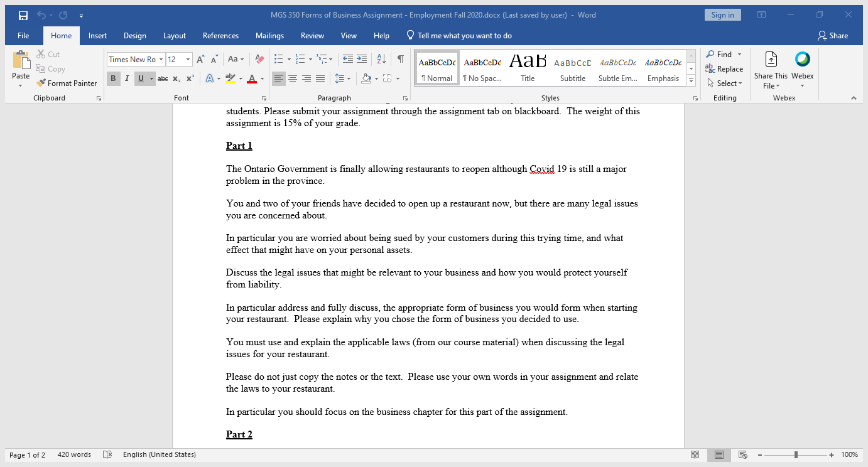Open the Webex icon in the ribbon

click(803, 66)
